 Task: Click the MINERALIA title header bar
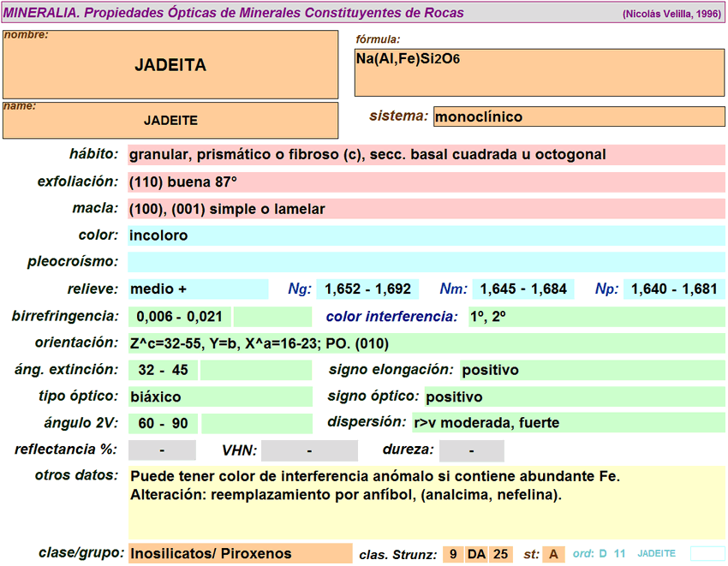[364, 13]
